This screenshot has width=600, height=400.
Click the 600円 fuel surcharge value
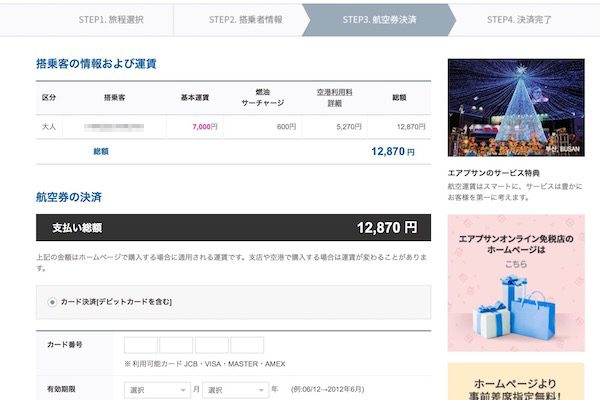[286, 127]
